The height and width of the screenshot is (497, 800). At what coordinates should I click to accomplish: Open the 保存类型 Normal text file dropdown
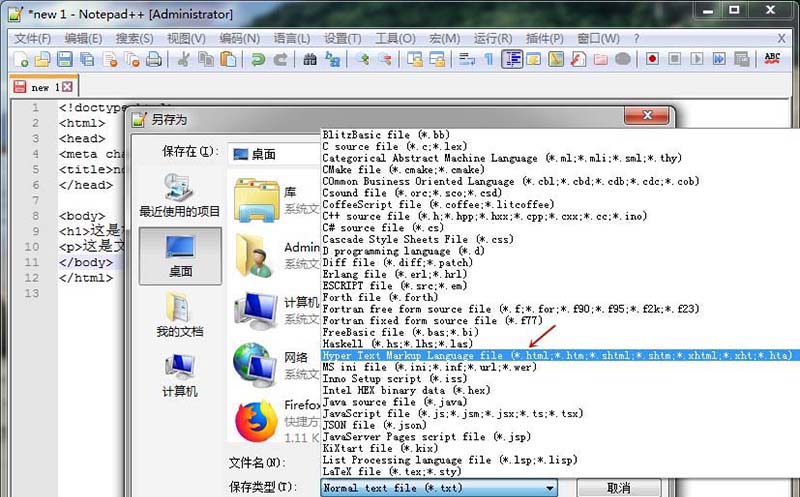[x=439, y=488]
